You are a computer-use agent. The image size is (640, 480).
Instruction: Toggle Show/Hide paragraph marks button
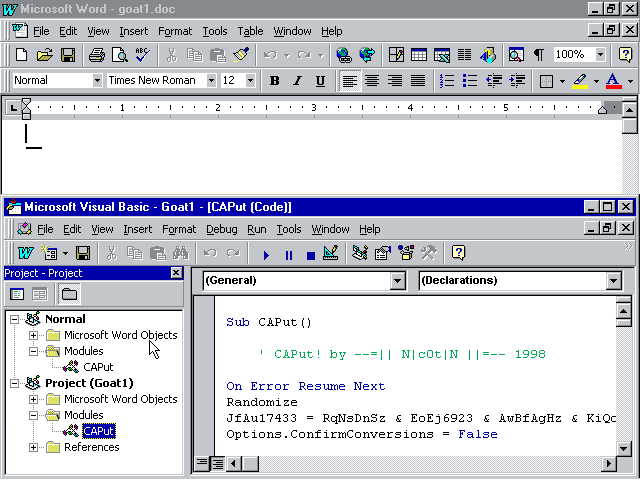539,55
